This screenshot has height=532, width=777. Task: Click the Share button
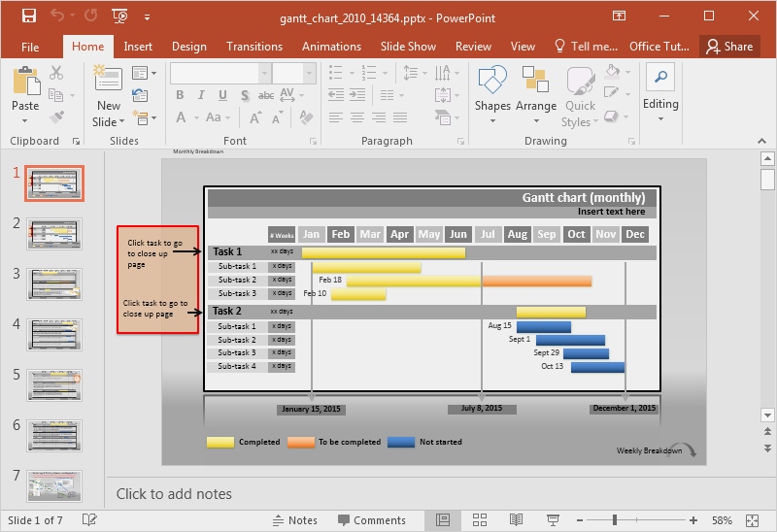[x=729, y=47]
